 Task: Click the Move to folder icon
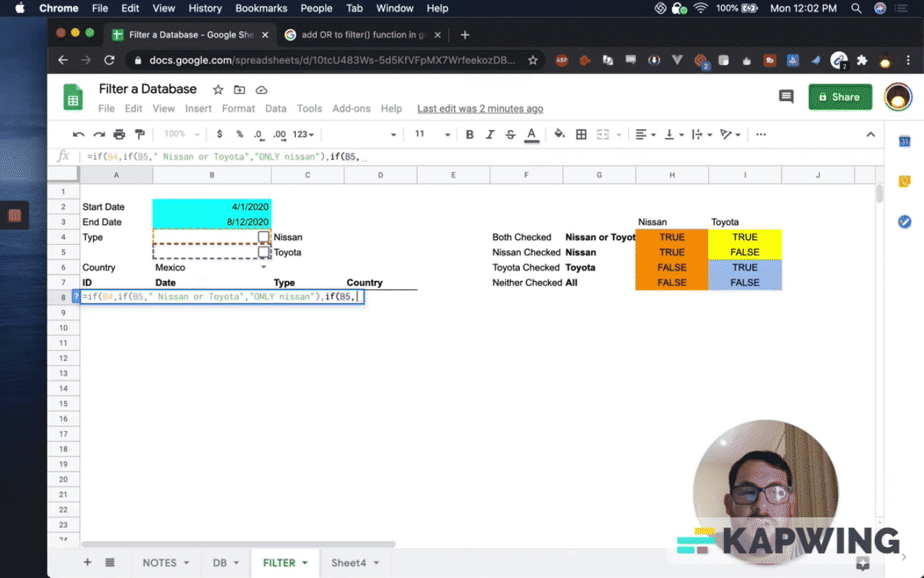click(x=240, y=90)
